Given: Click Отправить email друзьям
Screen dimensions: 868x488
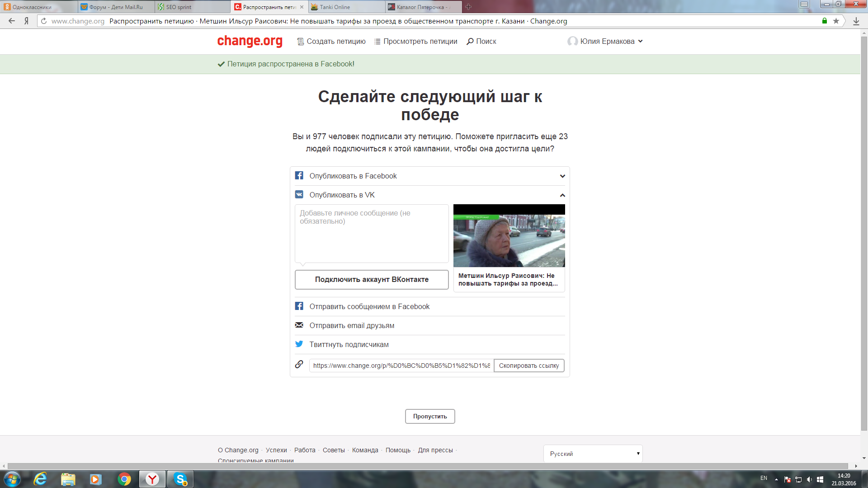Looking at the screenshot, I should [352, 325].
